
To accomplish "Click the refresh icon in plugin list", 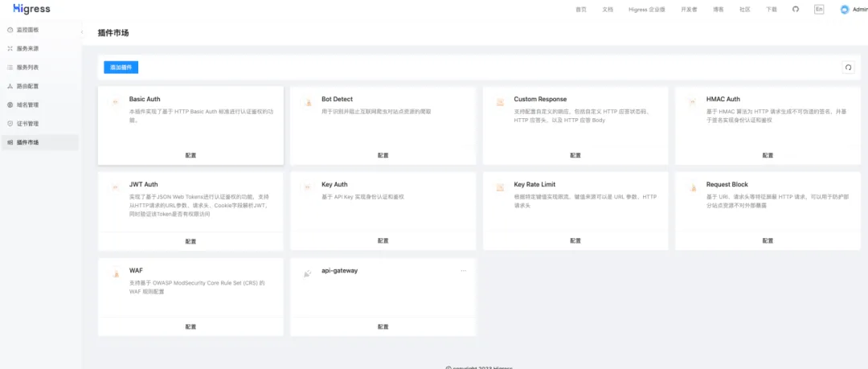I will [x=848, y=68].
